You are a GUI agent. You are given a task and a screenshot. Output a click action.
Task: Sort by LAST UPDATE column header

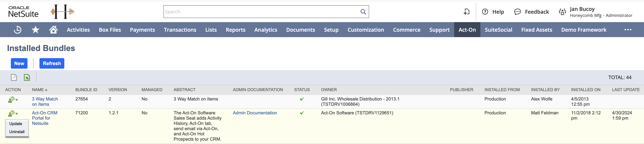(626, 90)
